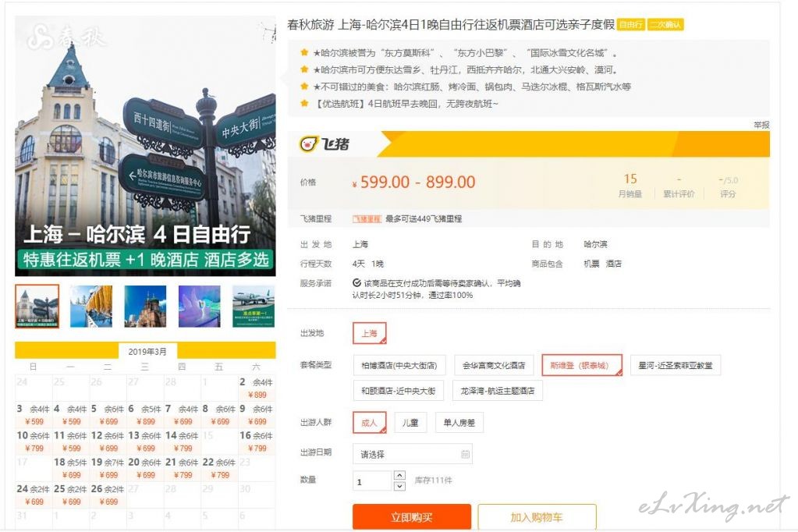
Task: Open the 出游日期 date picker field
Action: pos(413,454)
